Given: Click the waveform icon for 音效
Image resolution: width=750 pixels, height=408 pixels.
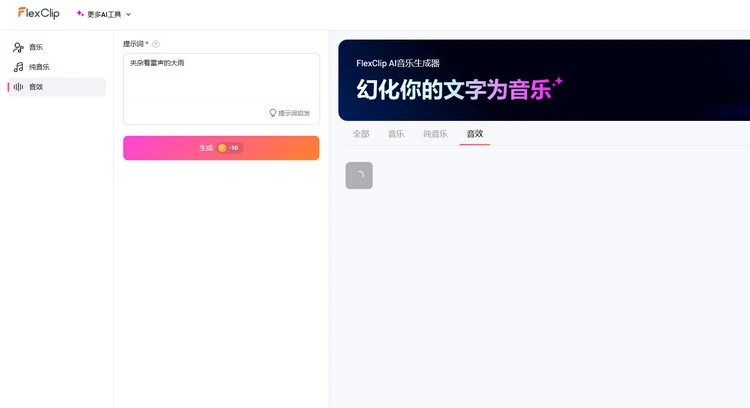Looking at the screenshot, I should [18, 87].
